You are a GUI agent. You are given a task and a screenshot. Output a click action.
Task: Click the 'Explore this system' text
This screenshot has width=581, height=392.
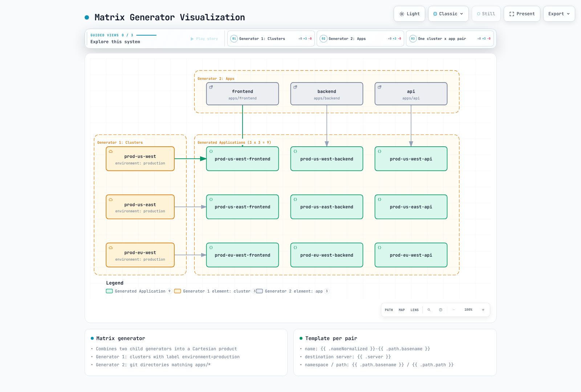point(115,42)
